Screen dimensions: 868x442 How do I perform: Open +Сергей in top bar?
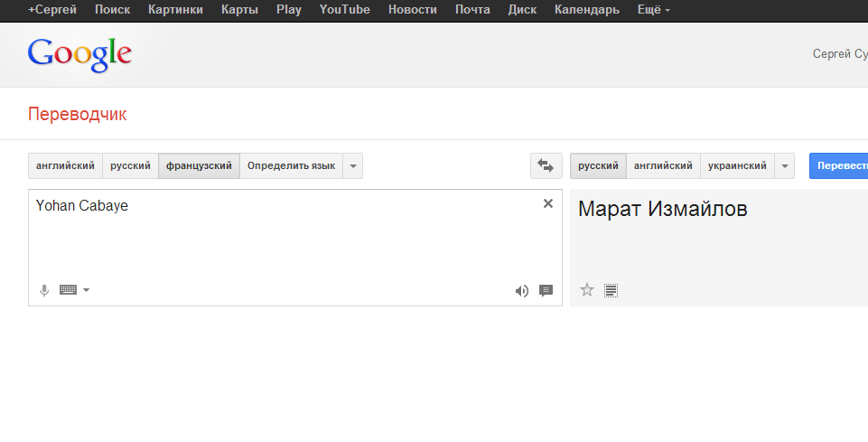coord(52,10)
